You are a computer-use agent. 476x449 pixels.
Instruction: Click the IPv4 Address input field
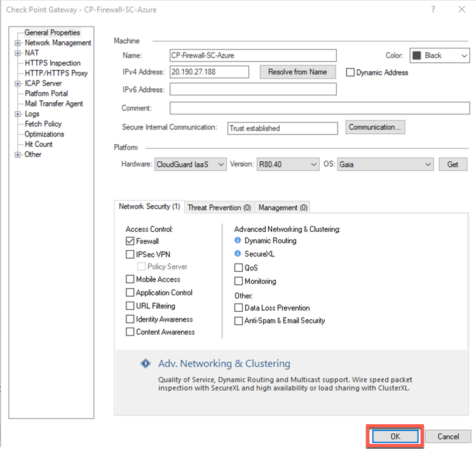pyautogui.click(x=209, y=72)
